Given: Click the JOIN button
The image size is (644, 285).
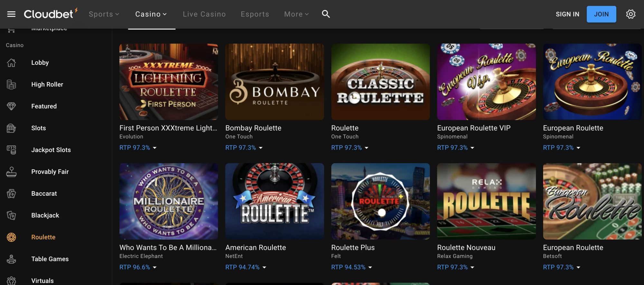Looking at the screenshot, I should pos(601,14).
